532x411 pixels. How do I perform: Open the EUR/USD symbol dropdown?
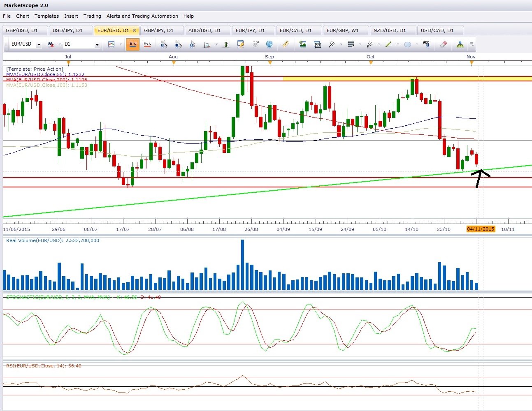click(39, 44)
